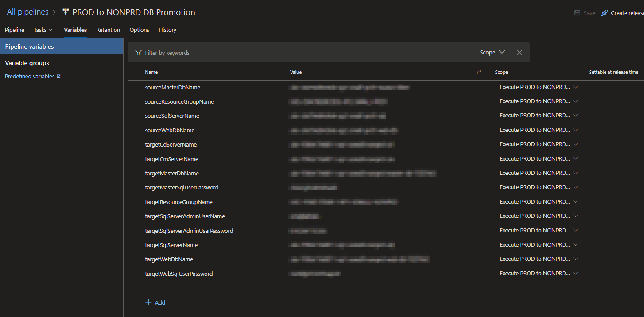Select variable name targetSqlServerAdminUserName
The height and width of the screenshot is (317, 644).
(x=185, y=216)
